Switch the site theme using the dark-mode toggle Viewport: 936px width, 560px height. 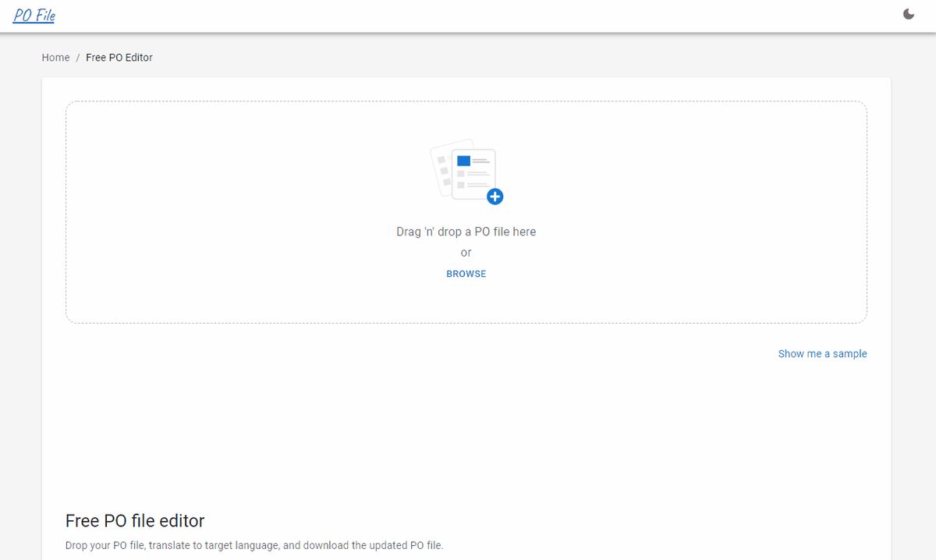tap(908, 14)
